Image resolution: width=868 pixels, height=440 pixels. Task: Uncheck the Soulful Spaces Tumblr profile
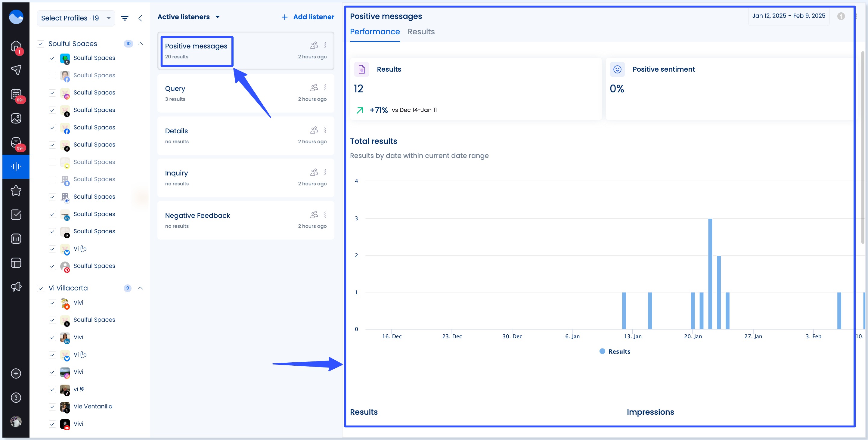[52, 58]
